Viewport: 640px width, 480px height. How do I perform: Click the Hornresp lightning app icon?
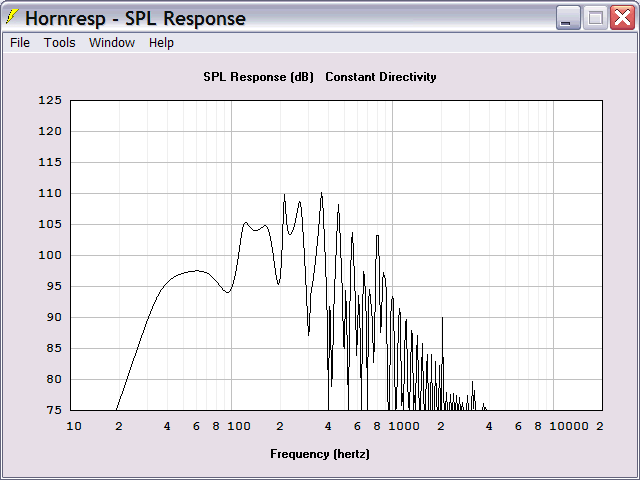click(12, 17)
